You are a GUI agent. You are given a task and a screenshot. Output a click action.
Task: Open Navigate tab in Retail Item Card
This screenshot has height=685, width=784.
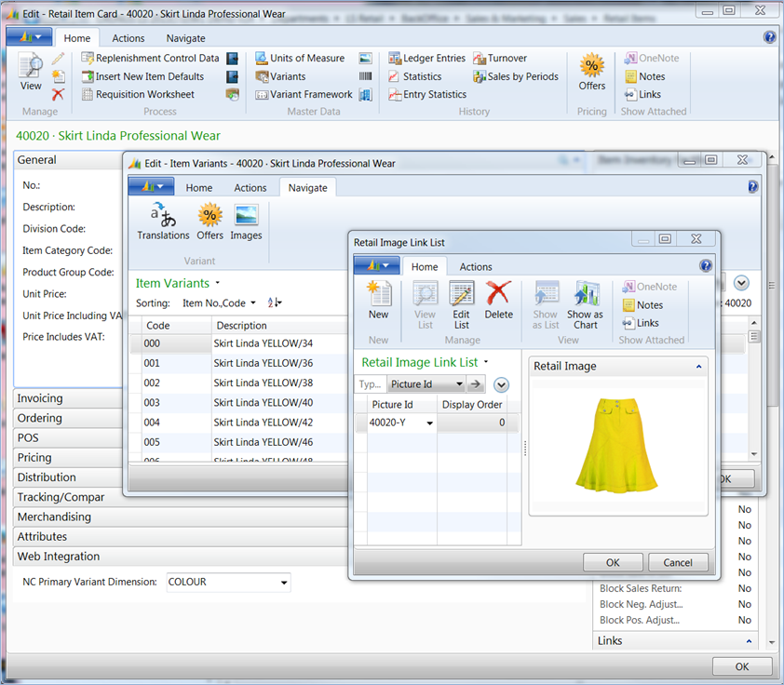185,38
